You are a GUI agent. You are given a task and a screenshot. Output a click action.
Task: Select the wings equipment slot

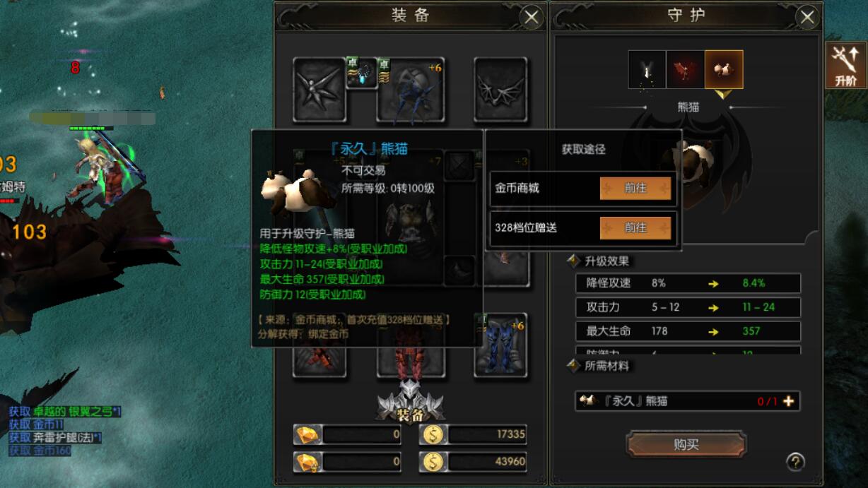tap(500, 90)
